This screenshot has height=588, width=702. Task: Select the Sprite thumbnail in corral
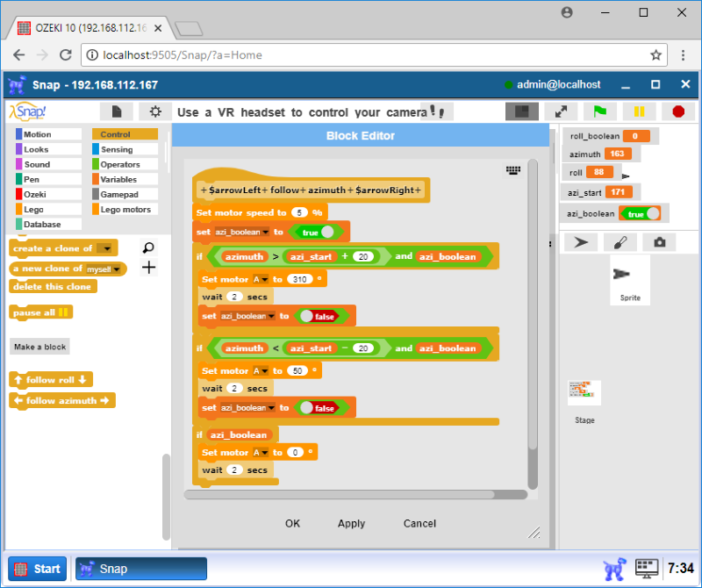tap(630, 280)
